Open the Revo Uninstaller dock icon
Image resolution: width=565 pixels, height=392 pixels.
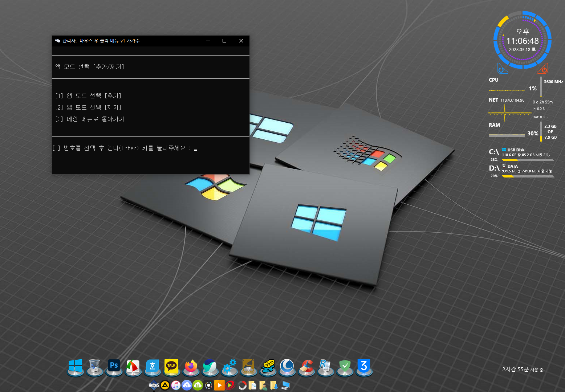click(326, 367)
